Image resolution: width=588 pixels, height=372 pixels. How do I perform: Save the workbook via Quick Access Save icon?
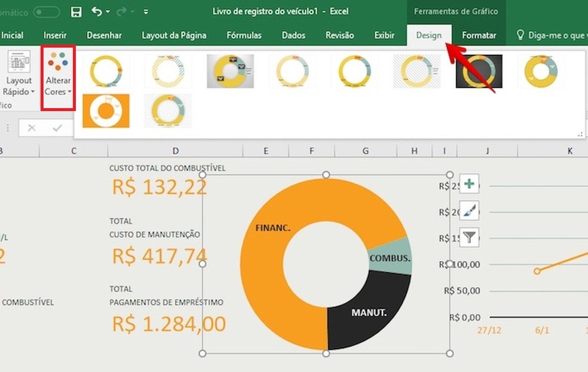[x=76, y=10]
